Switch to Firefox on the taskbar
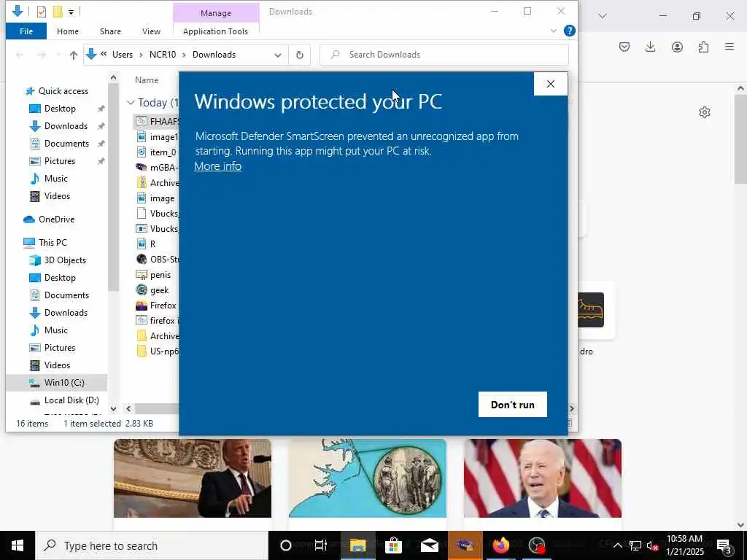Screen dimensions: 747x560 pos(500,545)
